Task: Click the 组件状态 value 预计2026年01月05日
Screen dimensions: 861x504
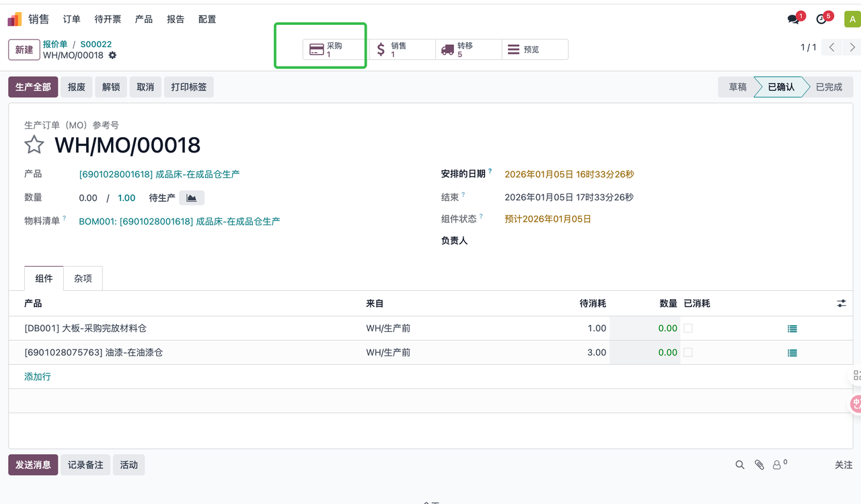Action: [x=548, y=219]
